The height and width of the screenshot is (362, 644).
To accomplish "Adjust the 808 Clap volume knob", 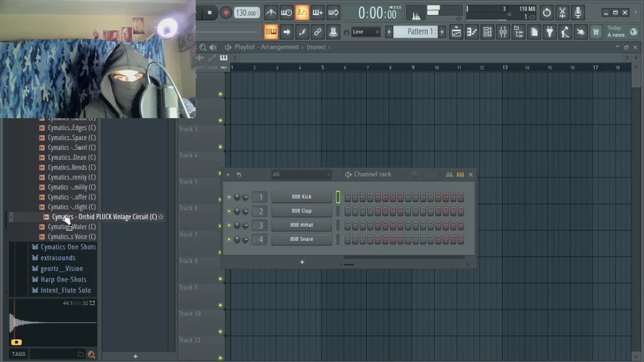I will click(x=245, y=211).
